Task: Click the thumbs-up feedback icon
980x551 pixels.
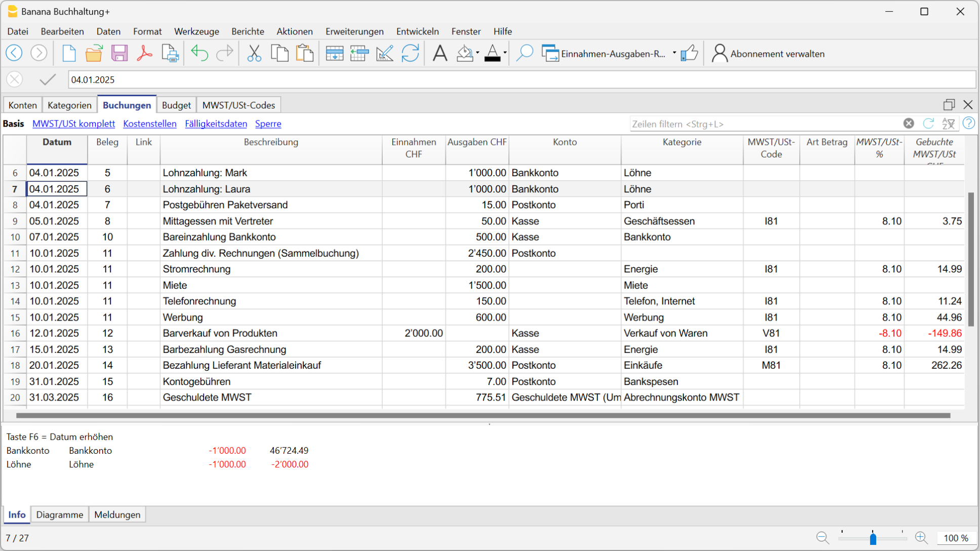Action: (x=689, y=53)
